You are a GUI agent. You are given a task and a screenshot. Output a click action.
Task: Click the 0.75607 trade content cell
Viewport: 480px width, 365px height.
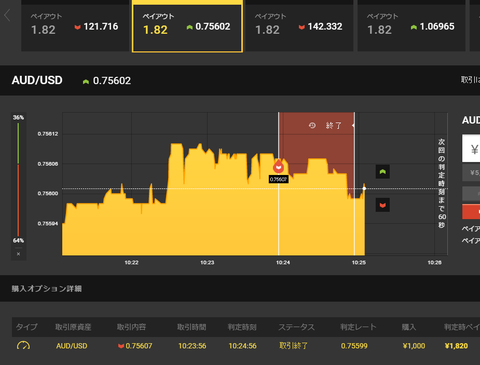tap(135, 346)
